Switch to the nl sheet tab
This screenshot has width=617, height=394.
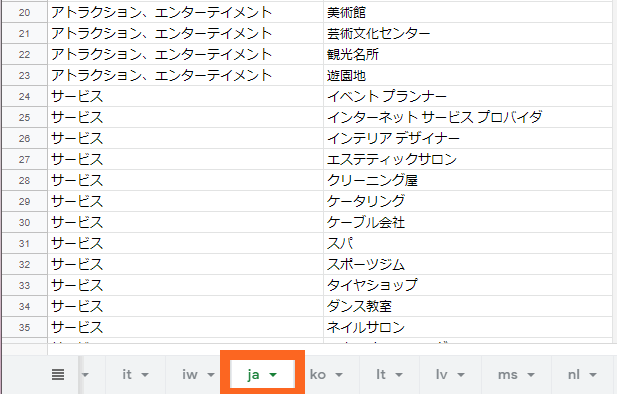tap(582, 374)
